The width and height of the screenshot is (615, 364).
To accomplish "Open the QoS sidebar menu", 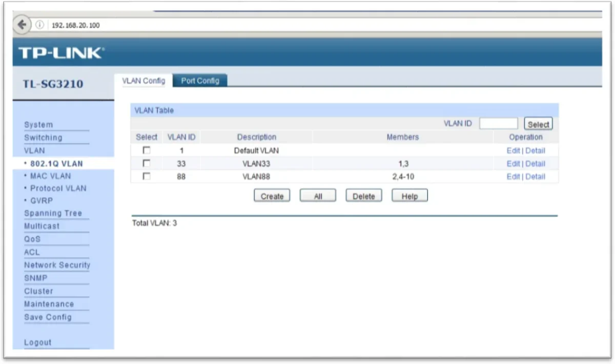I will tap(32, 239).
